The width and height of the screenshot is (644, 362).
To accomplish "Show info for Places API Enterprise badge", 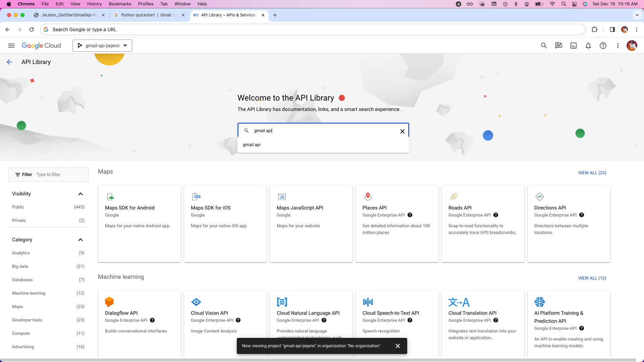I will click(x=410, y=215).
